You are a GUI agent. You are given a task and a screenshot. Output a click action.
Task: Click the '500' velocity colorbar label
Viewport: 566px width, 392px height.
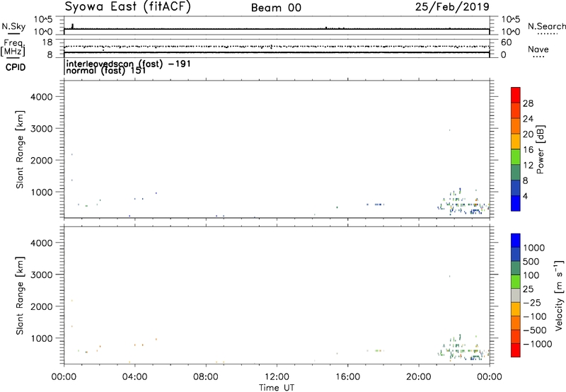(x=533, y=261)
